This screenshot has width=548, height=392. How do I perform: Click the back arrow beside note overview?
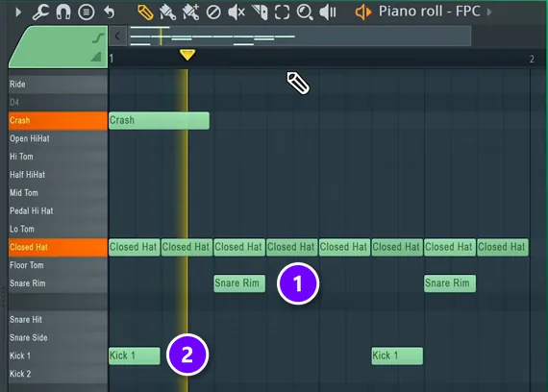117,36
